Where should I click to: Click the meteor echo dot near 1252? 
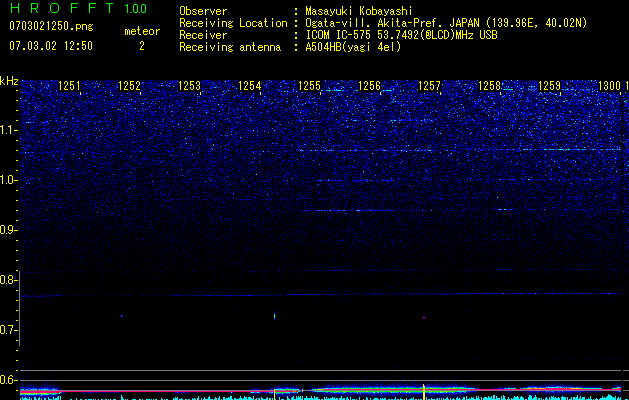[122, 316]
